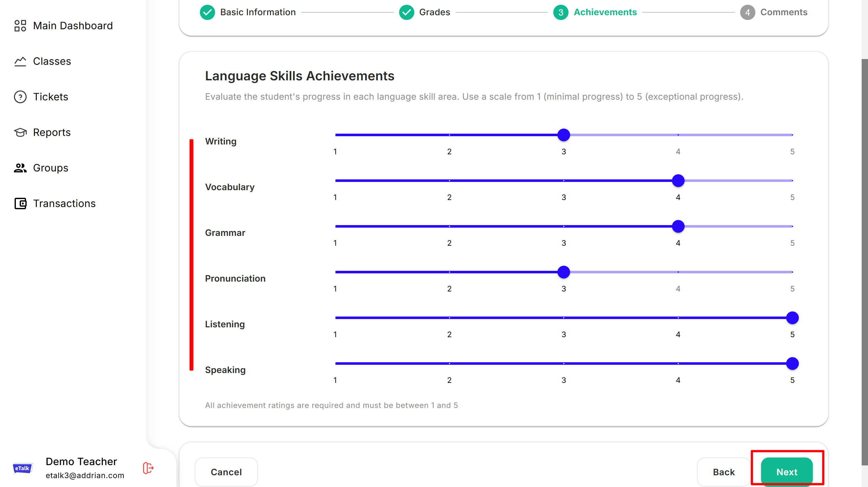The width and height of the screenshot is (868, 487).
Task: Click the Tickets question mark icon
Action: point(20,97)
